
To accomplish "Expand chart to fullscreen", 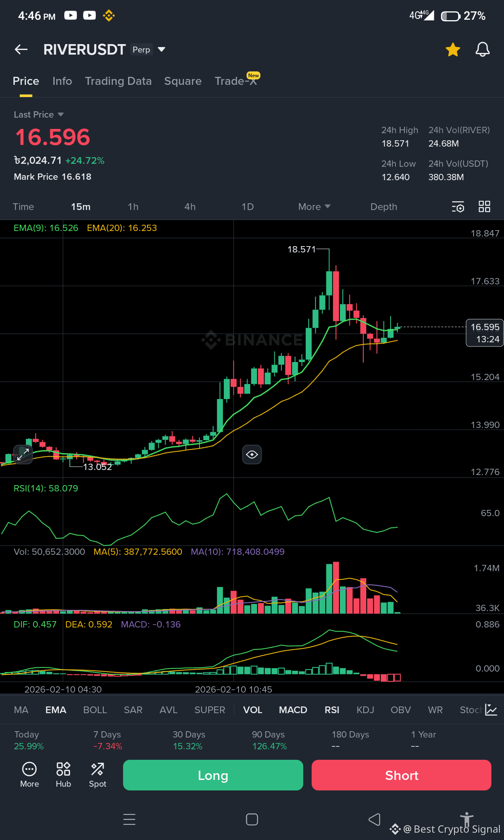I will 23,454.
